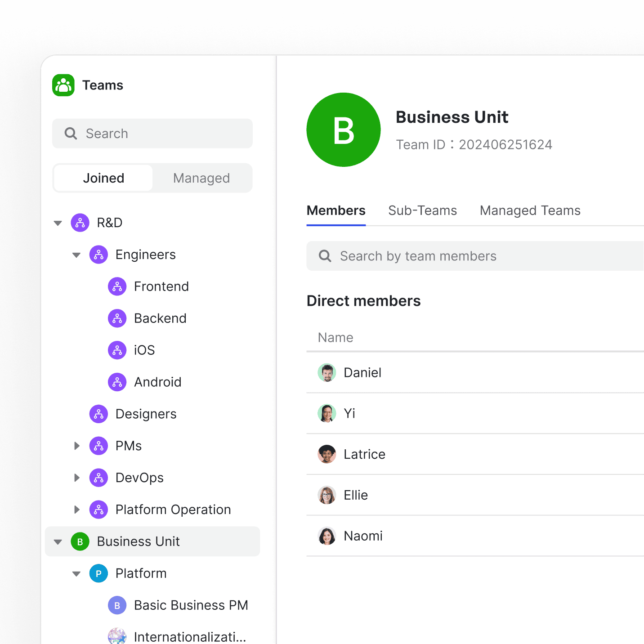Select Latrice from direct members
Viewport: 644px width, 644px height.
364,454
